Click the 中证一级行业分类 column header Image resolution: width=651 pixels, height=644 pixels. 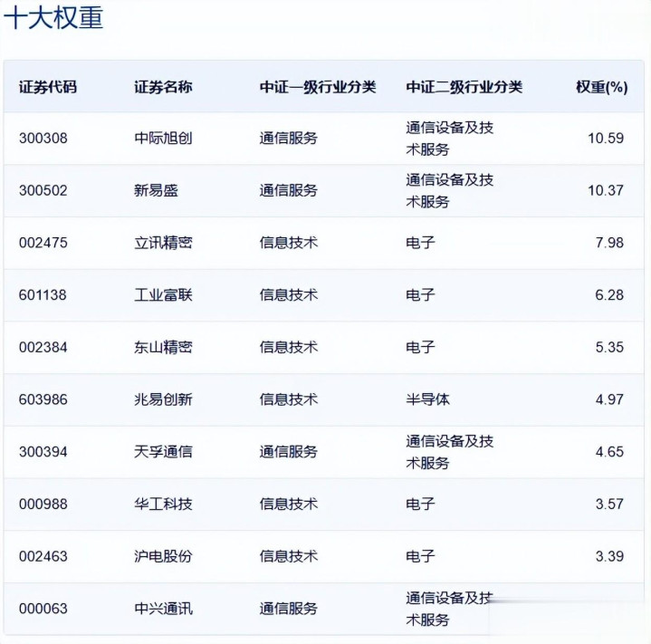click(318, 87)
